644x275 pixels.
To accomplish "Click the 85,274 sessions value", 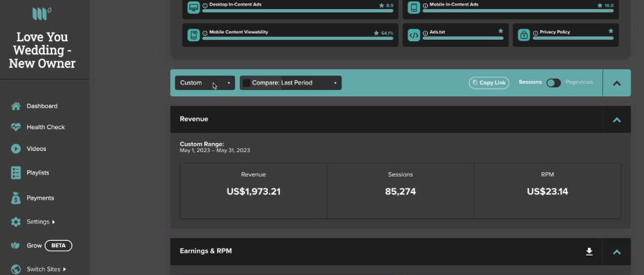I will 400,191.
